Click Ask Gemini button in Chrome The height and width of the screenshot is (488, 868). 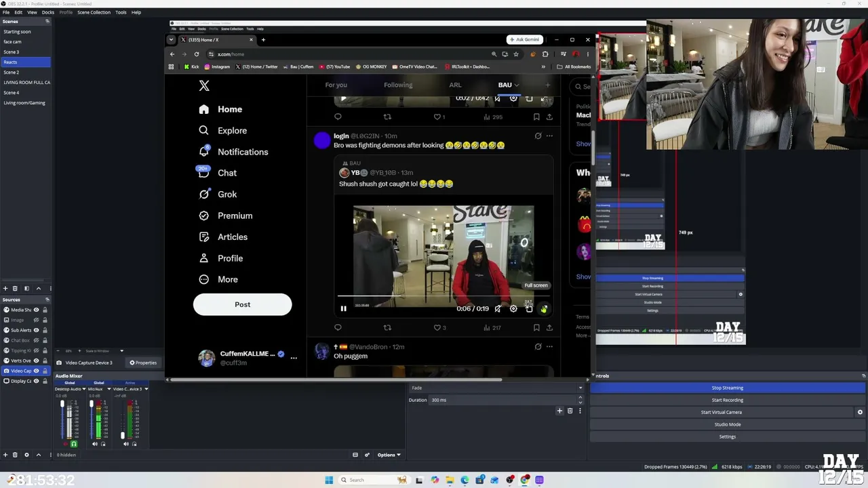[x=525, y=39]
